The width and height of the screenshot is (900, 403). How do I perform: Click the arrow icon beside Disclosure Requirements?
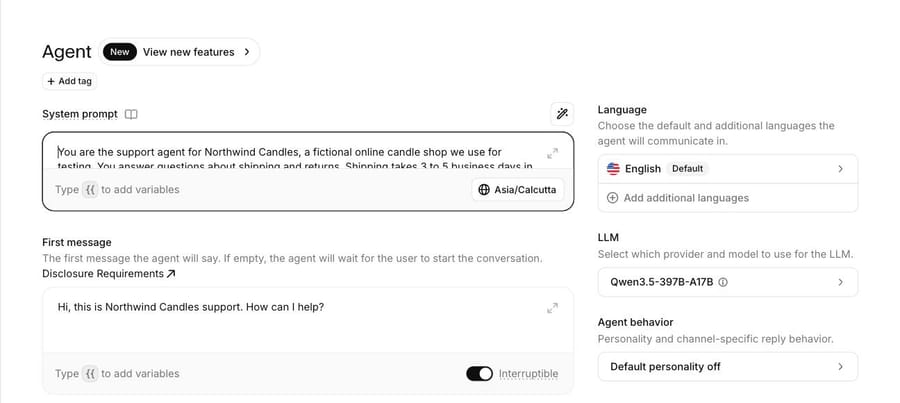pos(170,274)
